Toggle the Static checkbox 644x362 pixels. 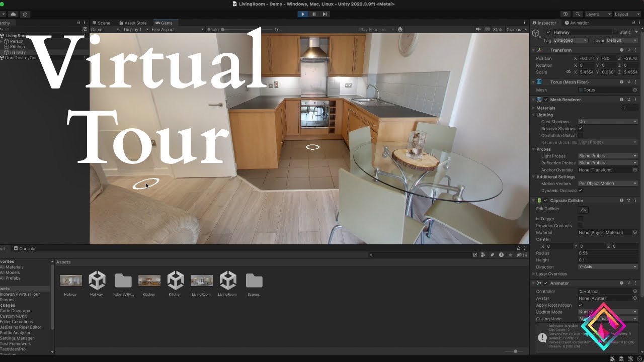pos(615,32)
